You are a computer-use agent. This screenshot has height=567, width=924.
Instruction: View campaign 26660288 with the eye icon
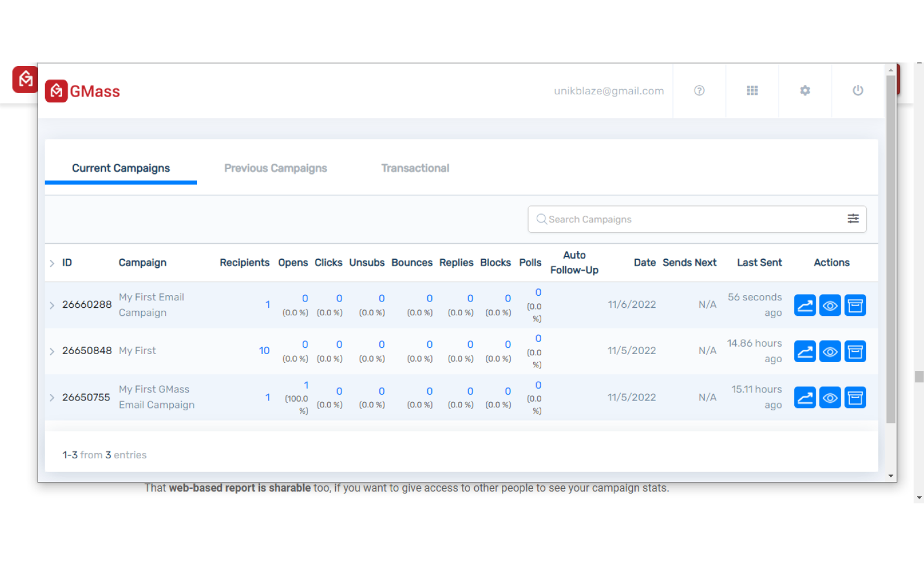[x=830, y=305]
